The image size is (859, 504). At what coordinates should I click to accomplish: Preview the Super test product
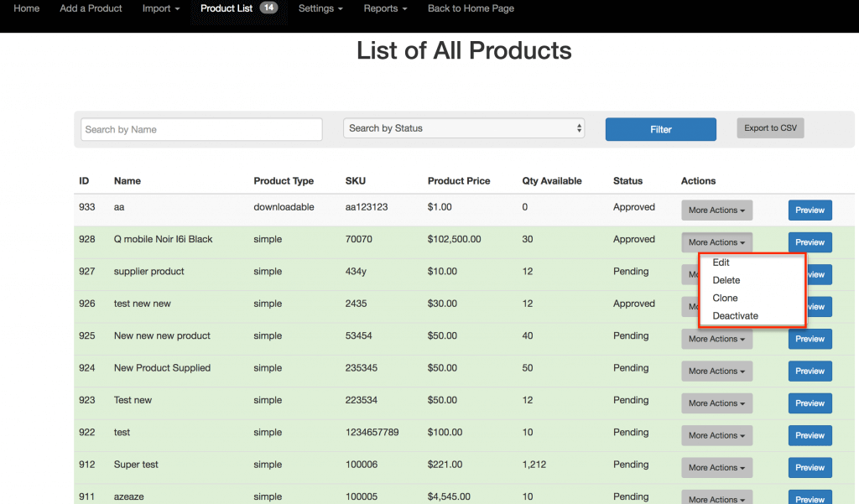(x=810, y=468)
